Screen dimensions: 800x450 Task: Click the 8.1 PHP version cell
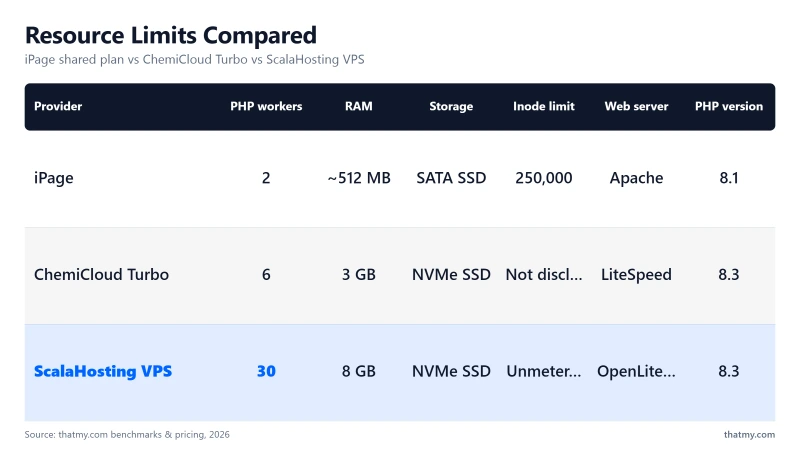(x=729, y=178)
